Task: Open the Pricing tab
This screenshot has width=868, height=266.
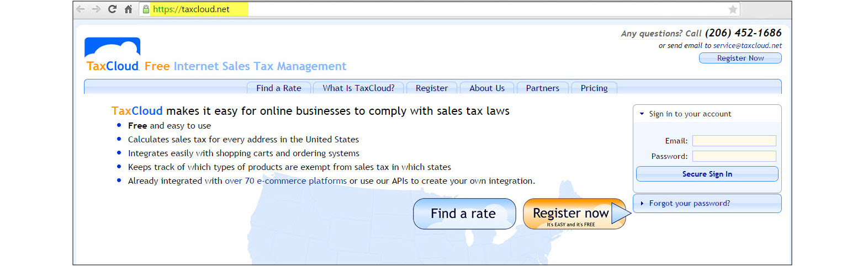Action: 594,88
